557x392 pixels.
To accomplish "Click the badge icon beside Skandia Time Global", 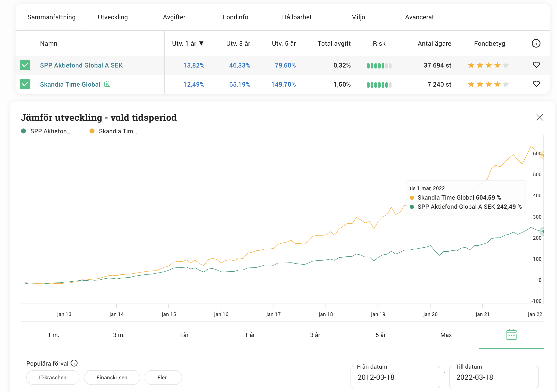I will pos(107,84).
